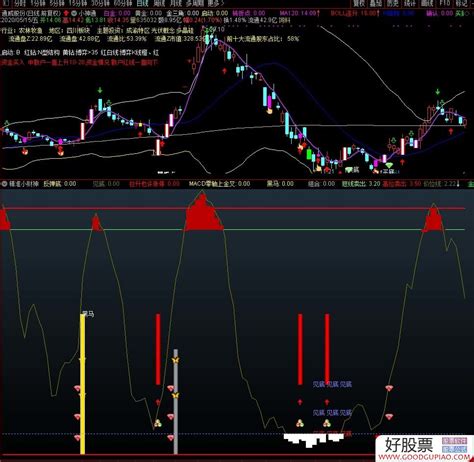This screenshot has height=462, width=474.
Task: Click the MACD零轴上金叉 indicator label
Action: (x=219, y=184)
